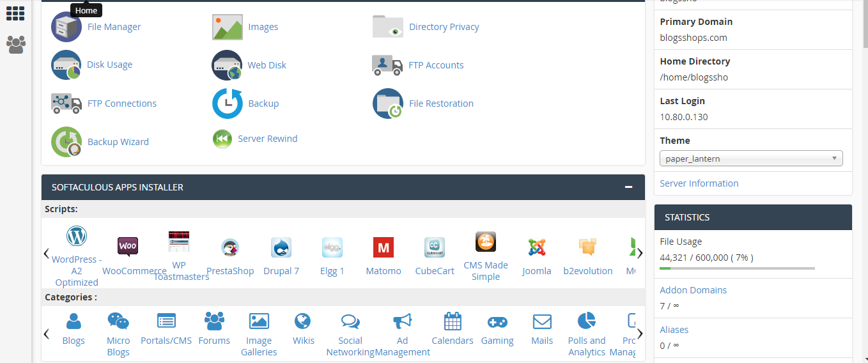
Task: Open the Theme dropdown paper_lantern
Action: (x=751, y=158)
